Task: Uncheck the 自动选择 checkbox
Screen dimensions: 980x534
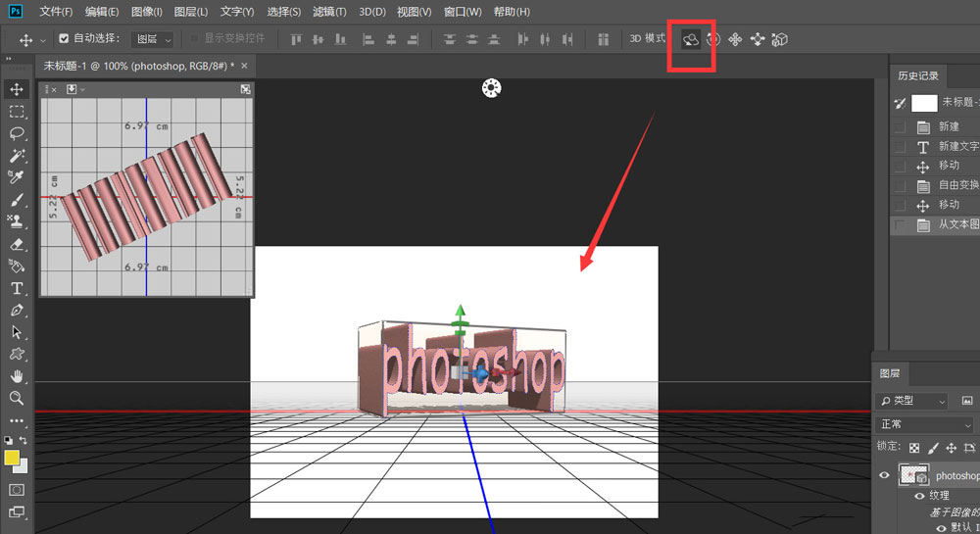Action: [64, 39]
